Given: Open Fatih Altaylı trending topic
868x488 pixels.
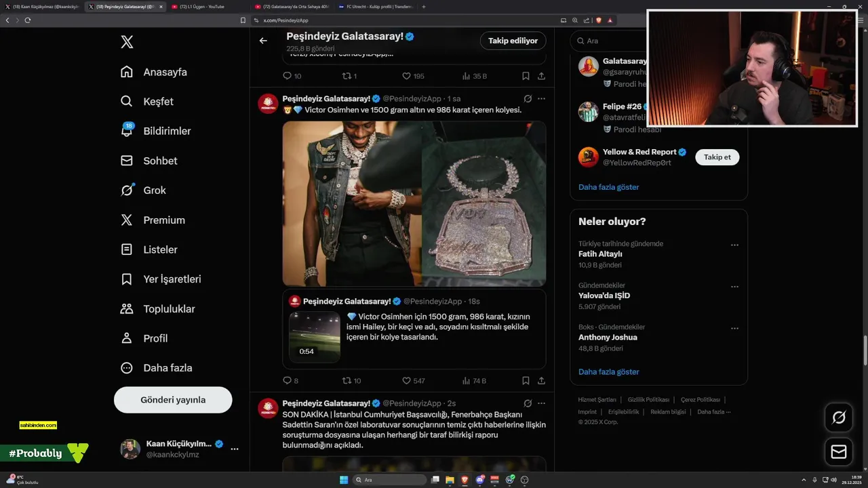Looking at the screenshot, I should click(x=600, y=254).
